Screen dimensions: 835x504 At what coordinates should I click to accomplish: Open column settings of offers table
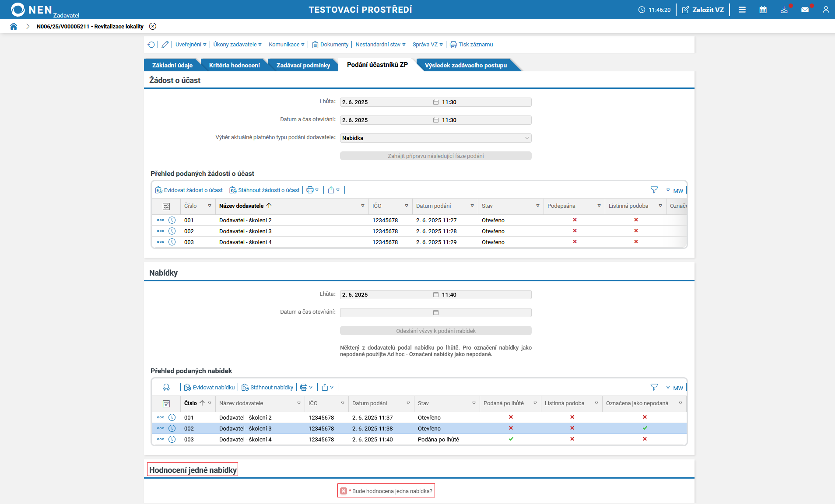166,403
